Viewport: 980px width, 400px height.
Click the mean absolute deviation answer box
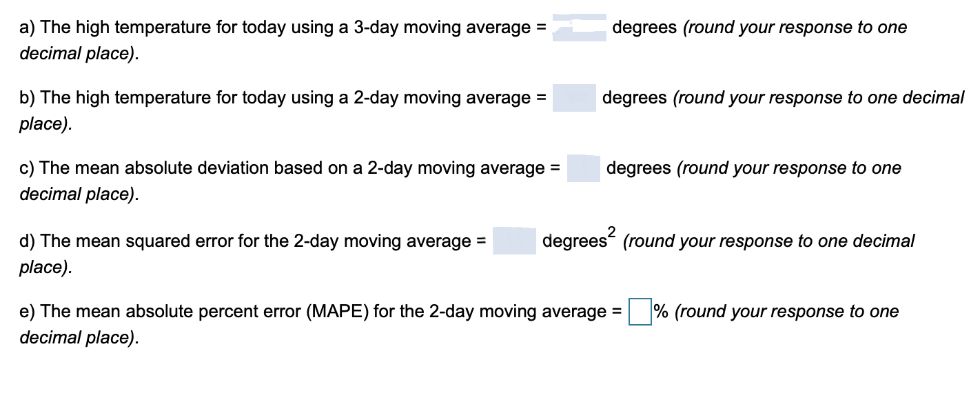click(x=583, y=168)
